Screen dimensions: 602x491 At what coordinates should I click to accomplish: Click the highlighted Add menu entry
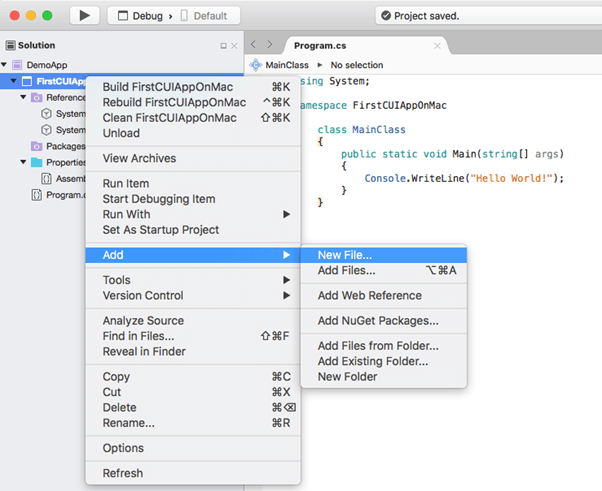(x=193, y=255)
